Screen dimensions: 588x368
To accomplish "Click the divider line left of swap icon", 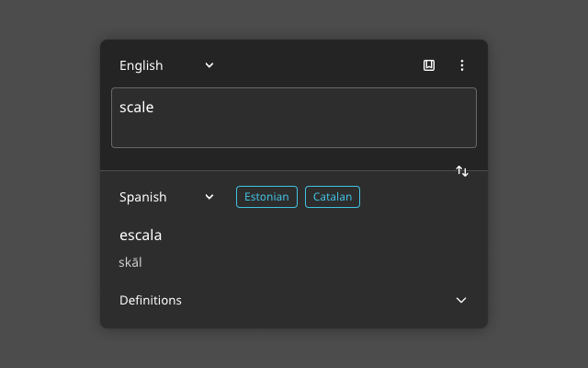I will [276, 171].
